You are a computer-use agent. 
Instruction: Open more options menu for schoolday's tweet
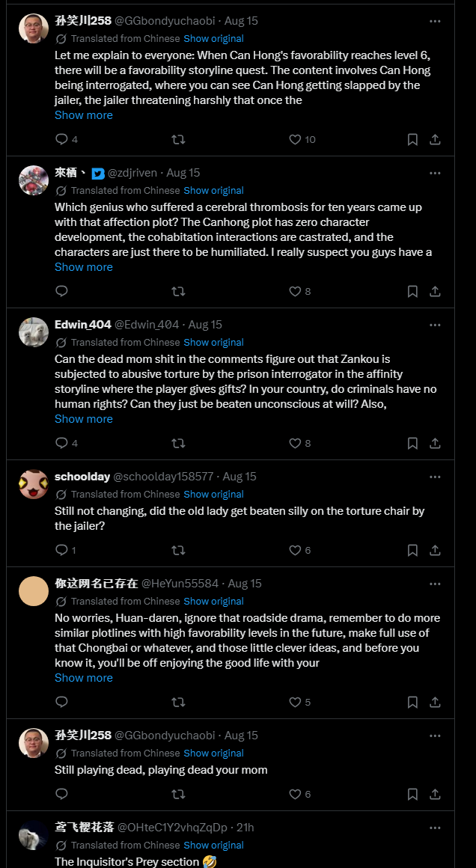(x=435, y=476)
